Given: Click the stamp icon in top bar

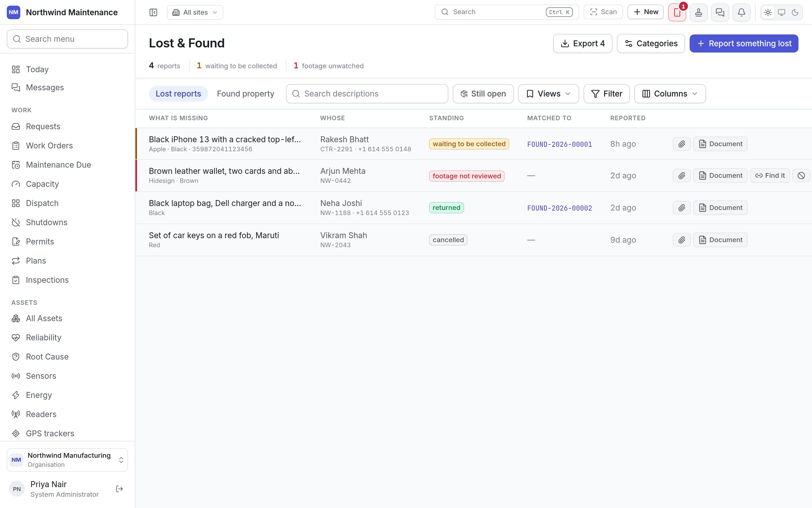Looking at the screenshot, I should pos(699,12).
